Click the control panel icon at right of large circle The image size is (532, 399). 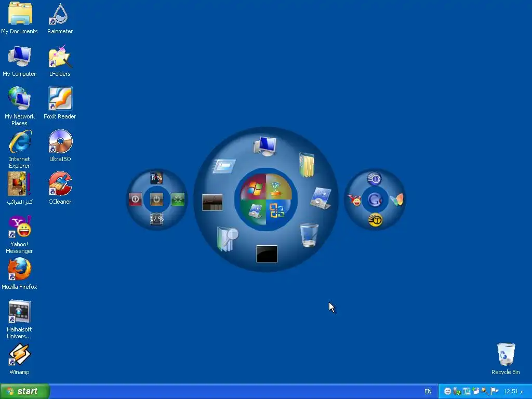coord(321,198)
